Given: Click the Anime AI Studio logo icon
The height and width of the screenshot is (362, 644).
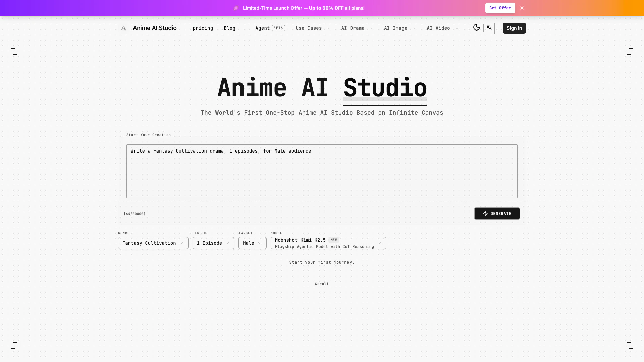Looking at the screenshot, I should point(123,28).
